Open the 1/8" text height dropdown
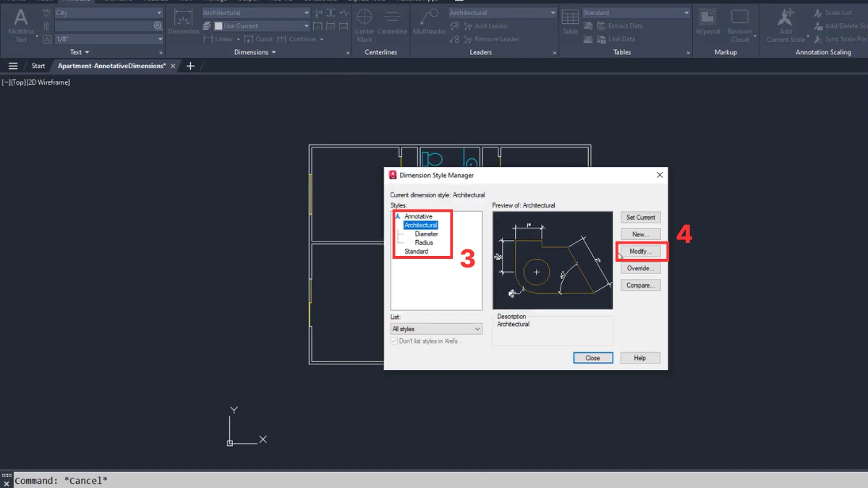 click(109, 39)
